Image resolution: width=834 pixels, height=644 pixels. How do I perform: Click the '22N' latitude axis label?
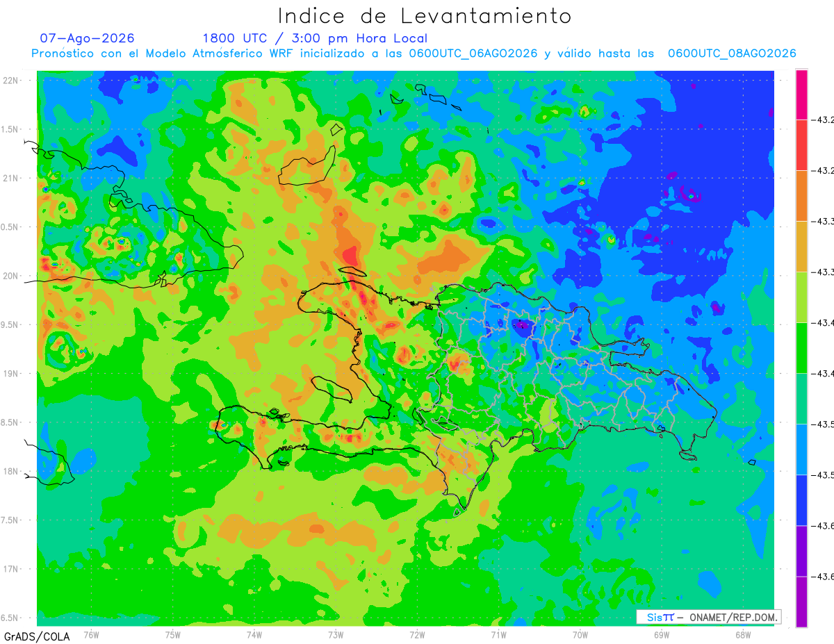10,81
